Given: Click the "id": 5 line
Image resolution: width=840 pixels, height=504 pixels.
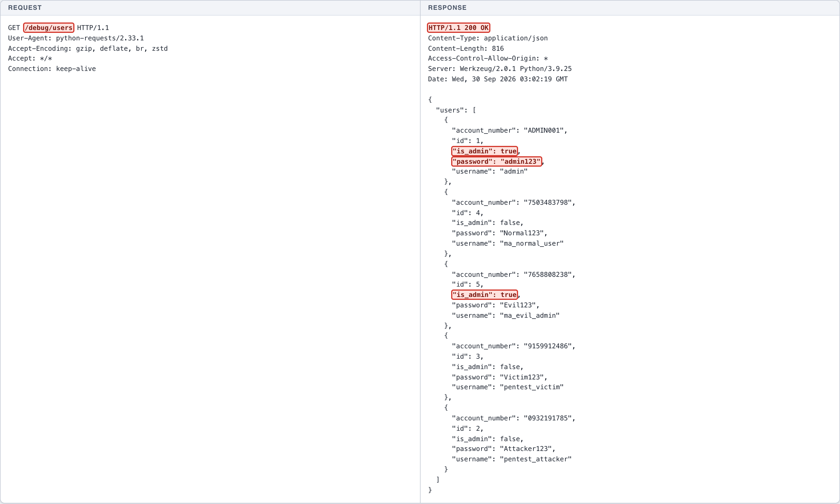Looking at the screenshot, I should point(467,284).
